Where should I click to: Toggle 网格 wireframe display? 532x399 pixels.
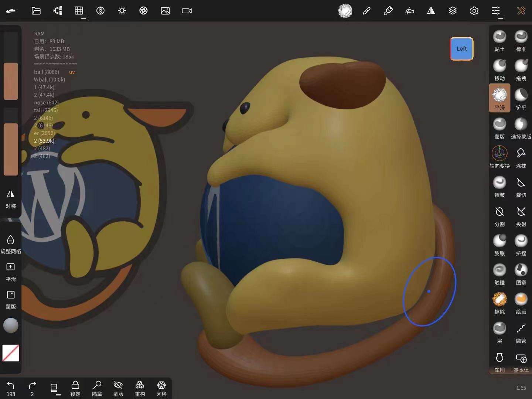tap(161, 388)
